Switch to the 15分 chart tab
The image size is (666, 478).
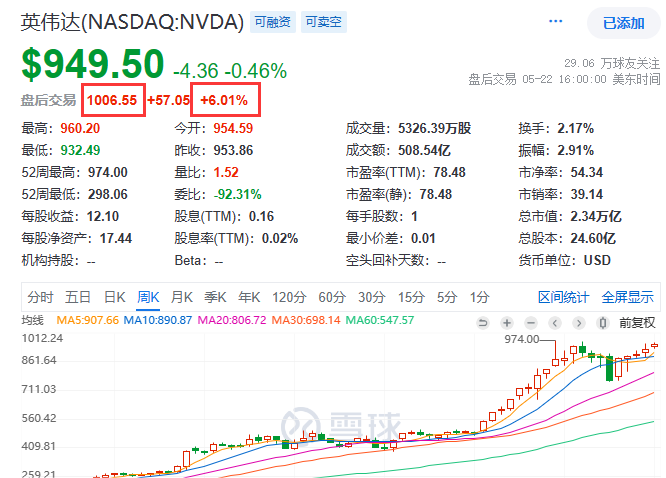(411, 297)
